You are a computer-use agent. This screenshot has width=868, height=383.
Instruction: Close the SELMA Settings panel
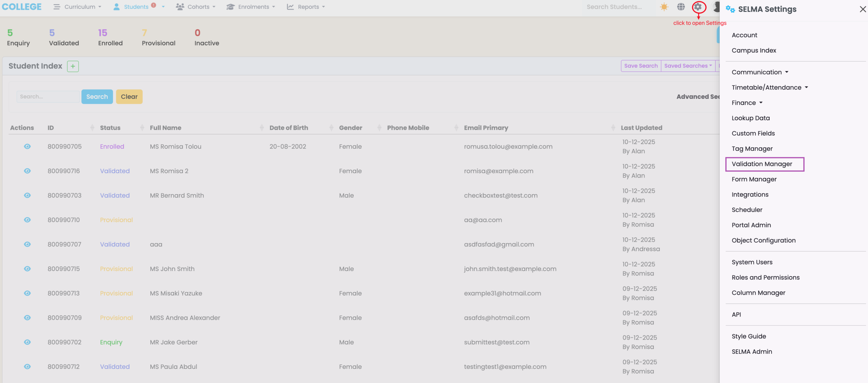(863, 9)
